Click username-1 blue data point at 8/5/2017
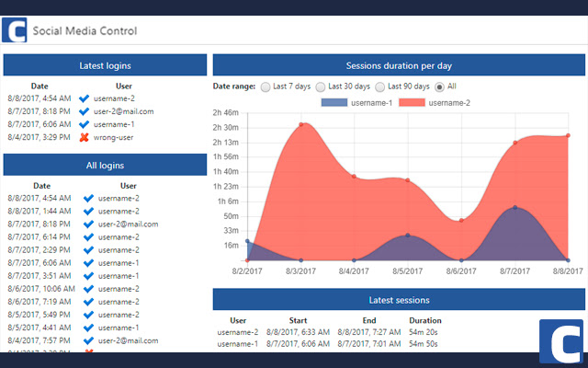The image size is (588, 368). (408, 236)
